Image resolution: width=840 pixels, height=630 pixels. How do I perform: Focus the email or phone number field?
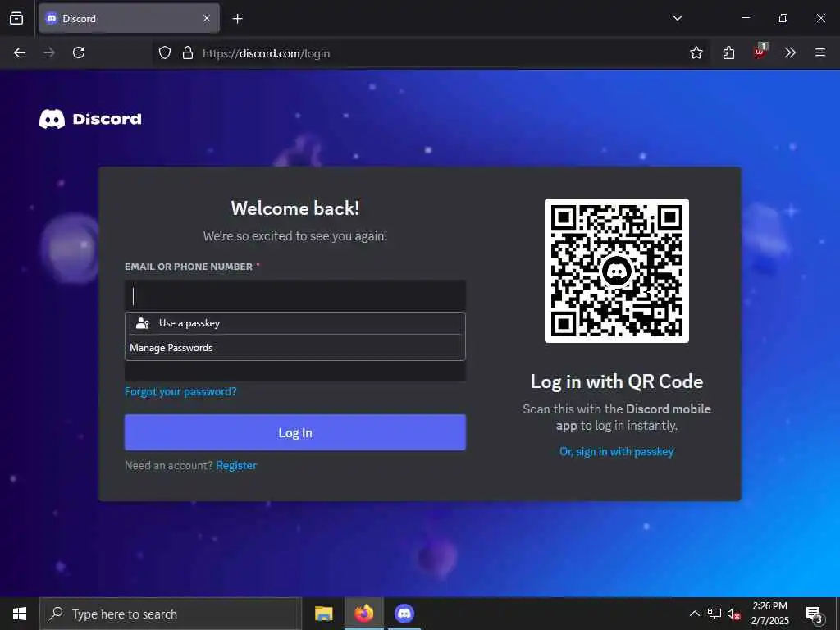pyautogui.click(x=295, y=295)
